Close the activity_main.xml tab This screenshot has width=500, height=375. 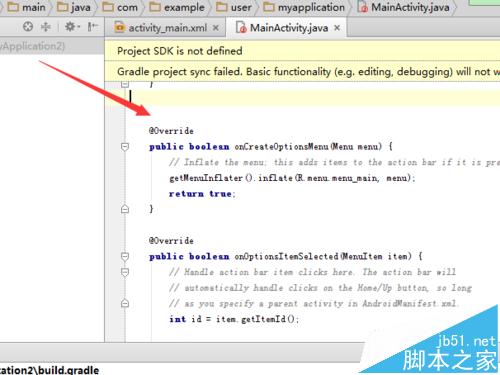pos(216,28)
